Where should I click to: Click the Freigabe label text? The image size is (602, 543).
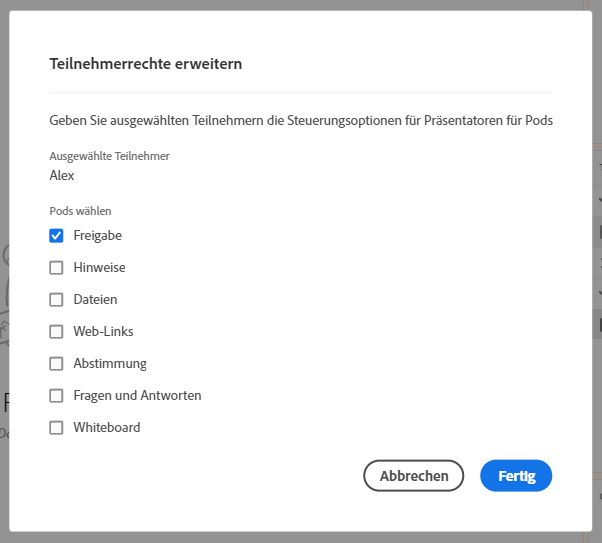point(98,236)
